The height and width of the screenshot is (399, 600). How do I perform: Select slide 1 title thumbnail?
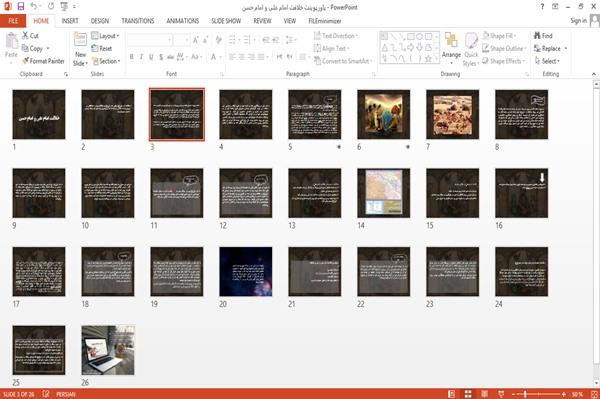point(39,114)
